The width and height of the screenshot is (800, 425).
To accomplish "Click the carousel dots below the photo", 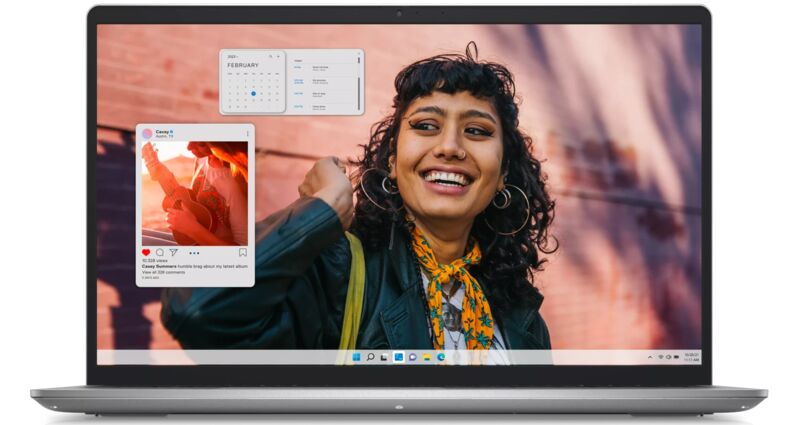I will [x=194, y=253].
